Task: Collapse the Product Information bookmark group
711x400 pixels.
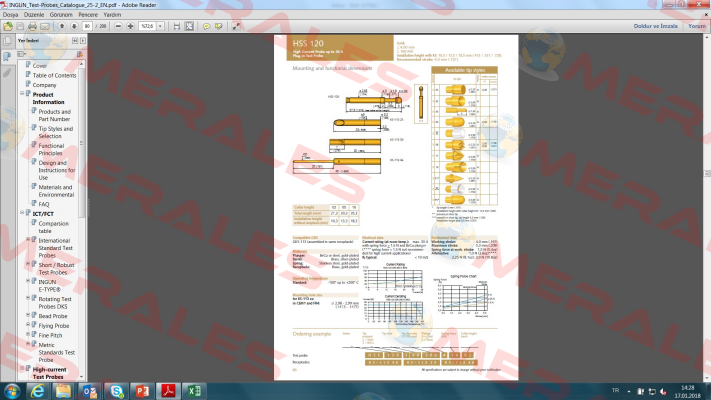Action: pyautogui.click(x=22, y=93)
